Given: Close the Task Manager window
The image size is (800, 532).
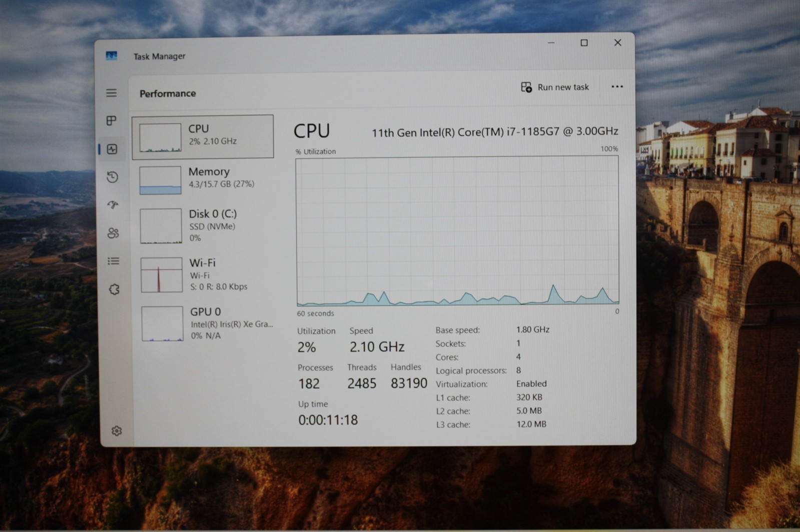Looking at the screenshot, I should 618,42.
